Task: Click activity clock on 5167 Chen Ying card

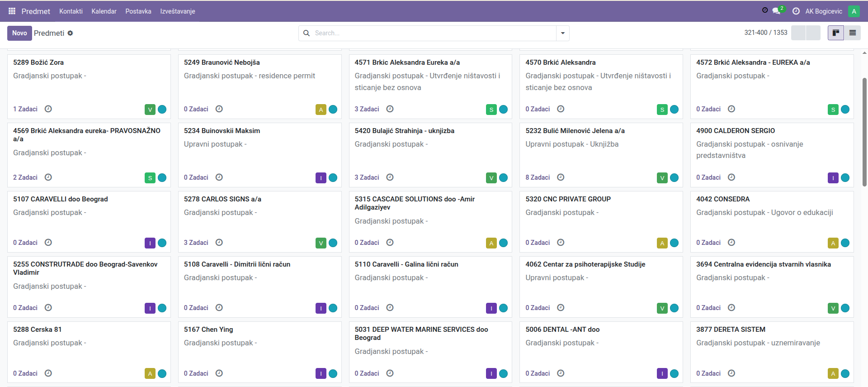Action: [219, 373]
